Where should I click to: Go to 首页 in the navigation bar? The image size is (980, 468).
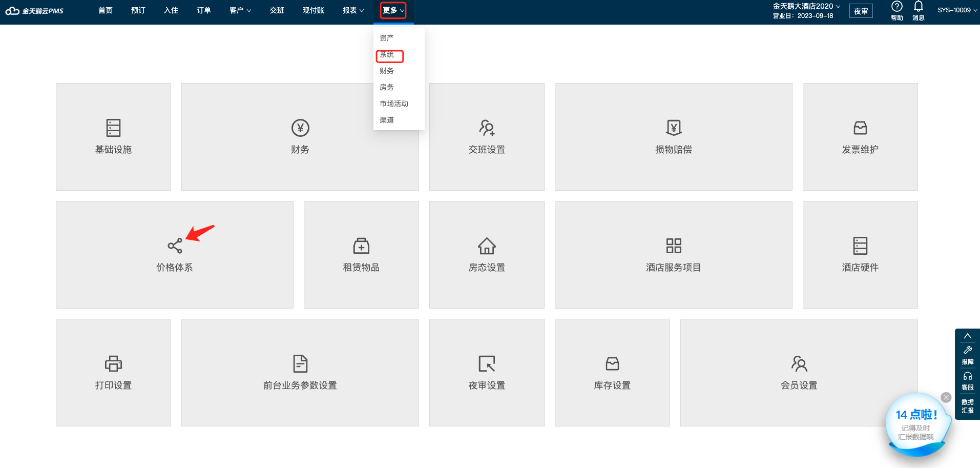point(106,10)
